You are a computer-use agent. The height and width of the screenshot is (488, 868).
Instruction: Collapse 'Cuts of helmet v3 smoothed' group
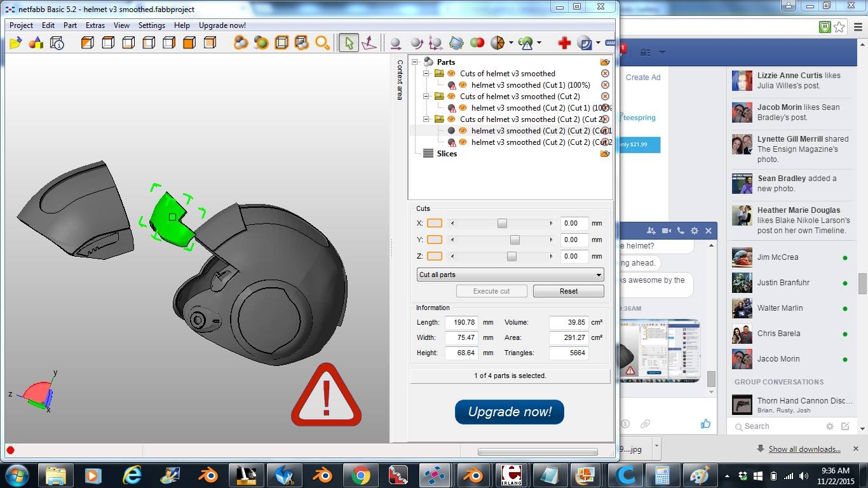tap(427, 74)
